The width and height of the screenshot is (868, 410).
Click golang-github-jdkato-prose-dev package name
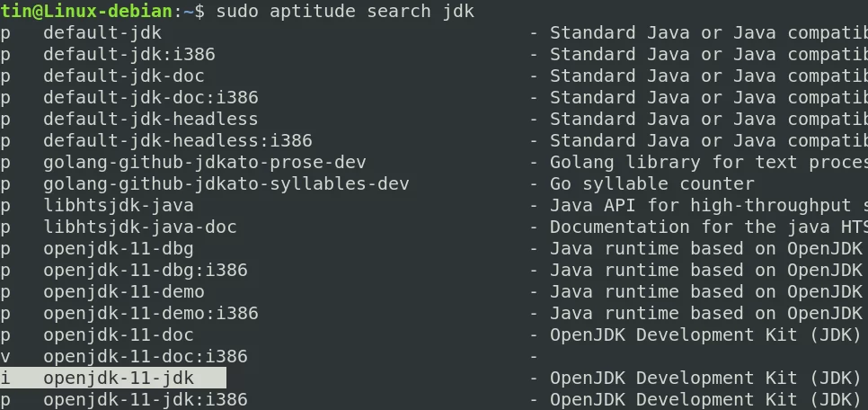click(x=205, y=163)
